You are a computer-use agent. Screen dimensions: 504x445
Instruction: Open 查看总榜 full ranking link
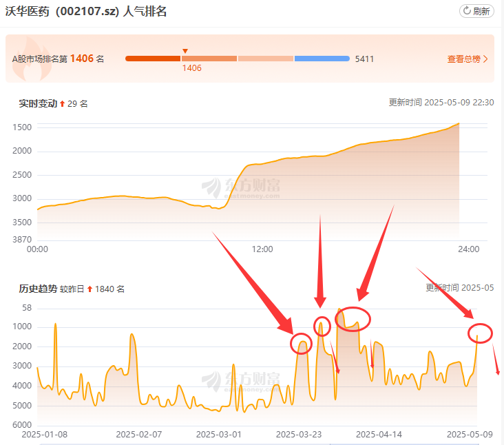pos(464,59)
